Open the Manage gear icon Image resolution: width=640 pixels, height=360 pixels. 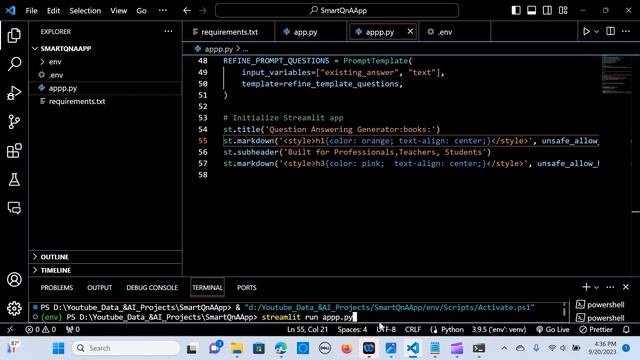click(14, 308)
